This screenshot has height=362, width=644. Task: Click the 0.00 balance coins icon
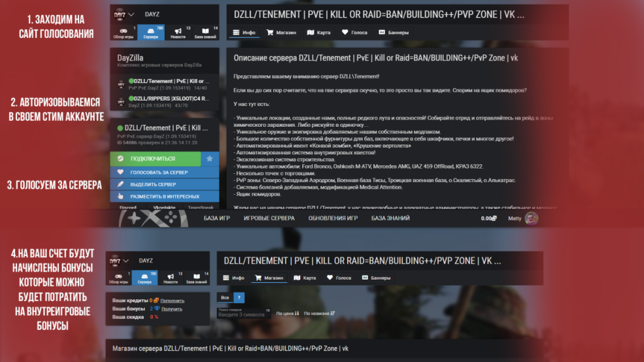click(494, 218)
